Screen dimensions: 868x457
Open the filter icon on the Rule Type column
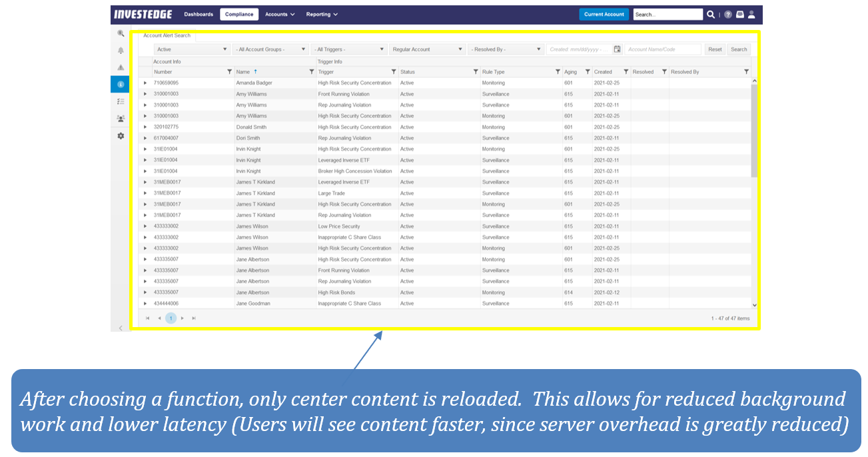558,72
